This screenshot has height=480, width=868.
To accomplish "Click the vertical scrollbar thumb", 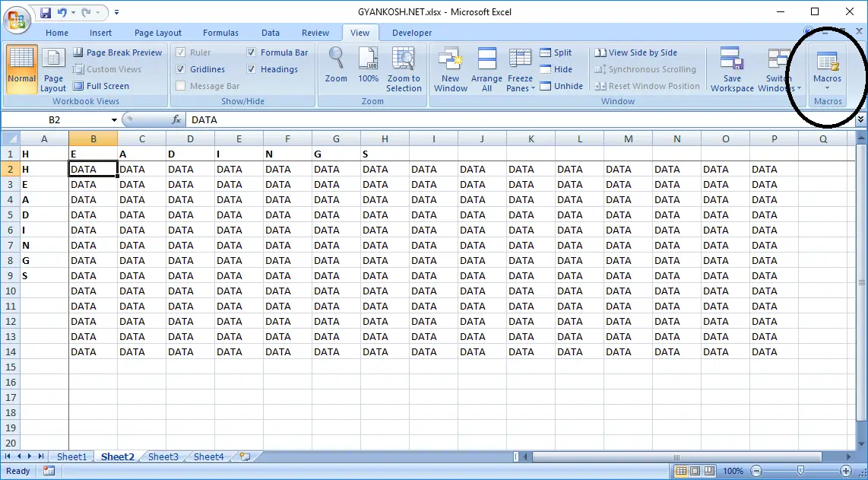I will click(862, 282).
